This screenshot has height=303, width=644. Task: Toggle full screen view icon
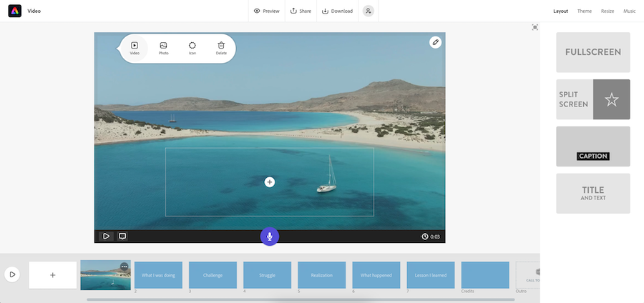point(535,27)
